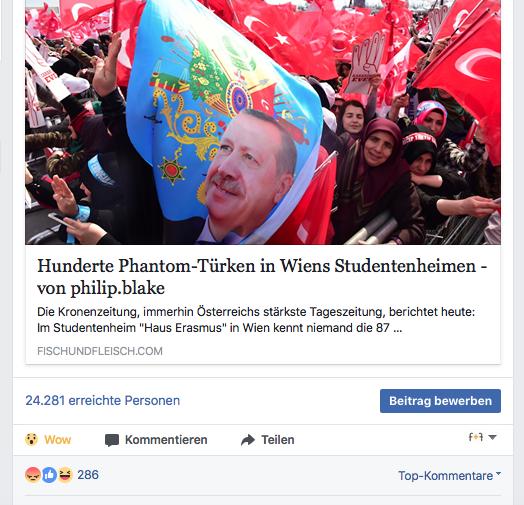Choose the Teilen text label
524x505 pixels.
278,440
